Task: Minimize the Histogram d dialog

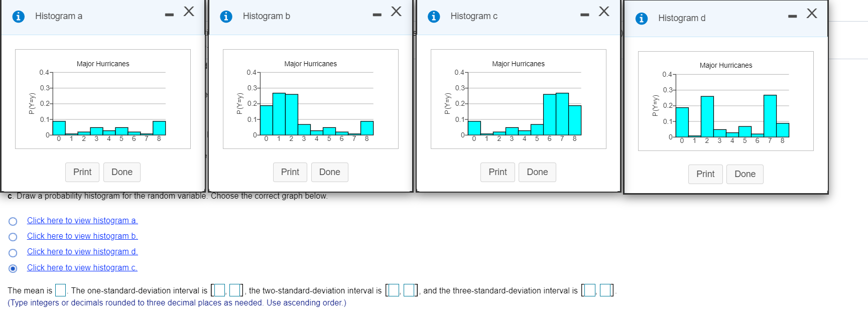Action: tap(792, 17)
